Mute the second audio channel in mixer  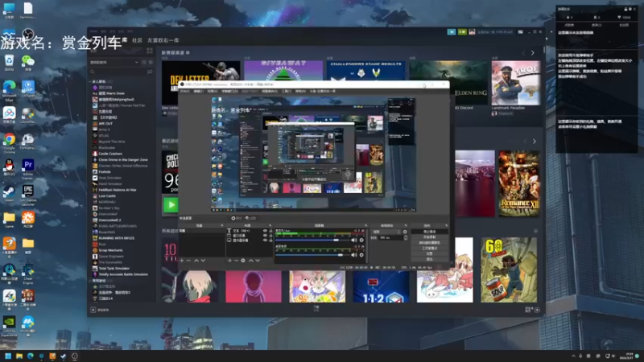pyautogui.click(x=354, y=255)
